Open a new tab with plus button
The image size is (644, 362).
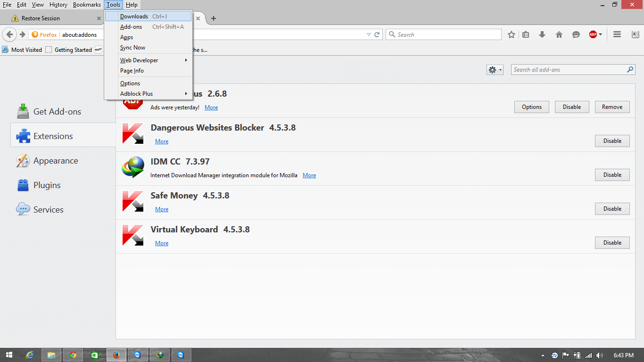(214, 18)
